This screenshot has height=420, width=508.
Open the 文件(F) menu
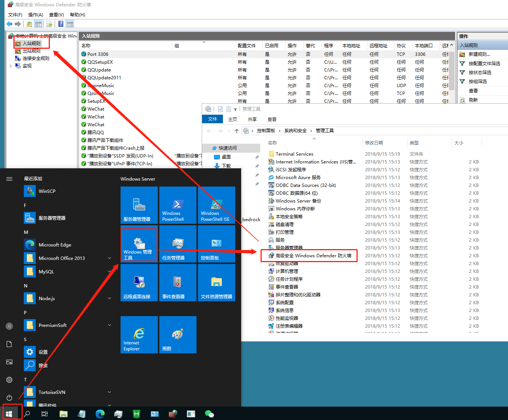click(15, 15)
